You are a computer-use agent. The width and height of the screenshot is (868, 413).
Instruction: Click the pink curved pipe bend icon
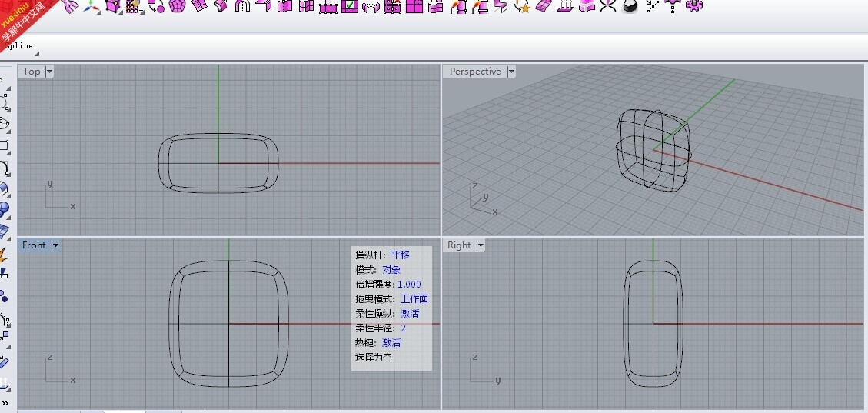[x=221, y=5]
